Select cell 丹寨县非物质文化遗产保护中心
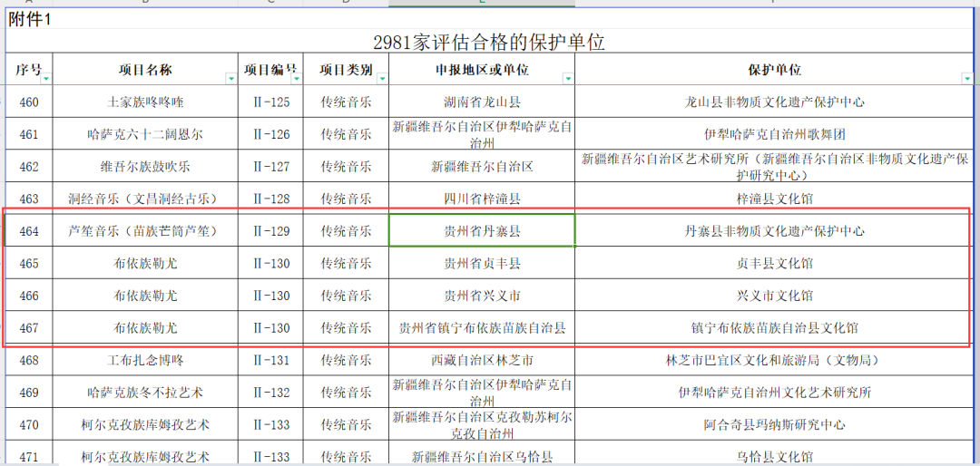 [774, 231]
